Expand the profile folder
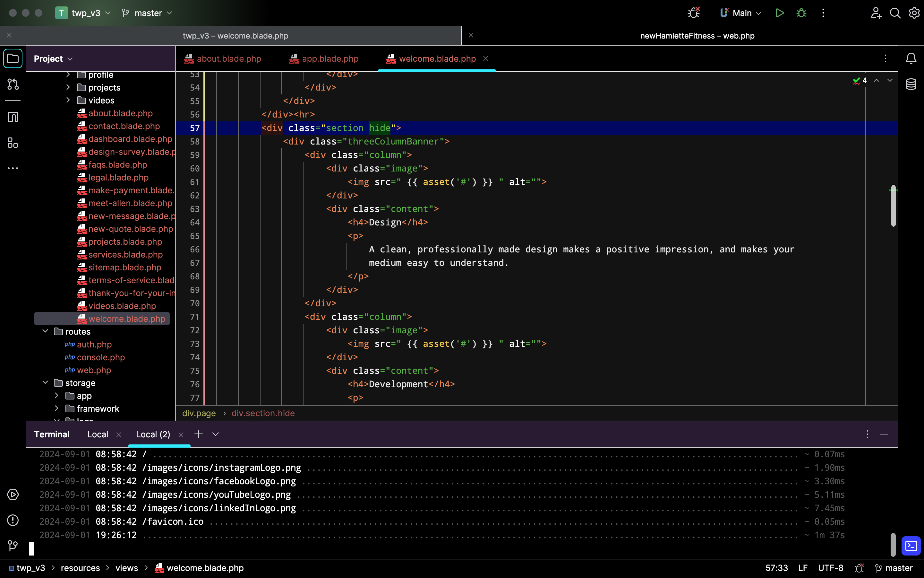The height and width of the screenshot is (578, 924). [x=68, y=74]
